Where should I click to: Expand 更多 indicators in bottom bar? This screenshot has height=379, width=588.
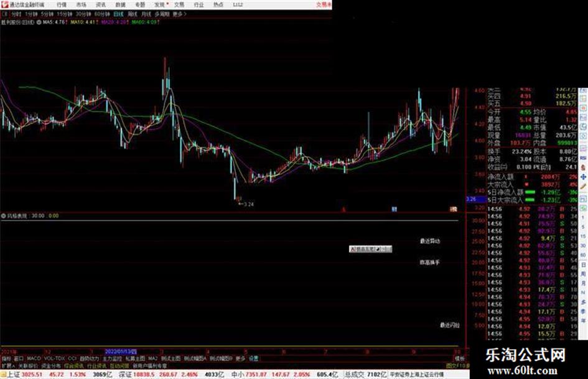click(240, 358)
